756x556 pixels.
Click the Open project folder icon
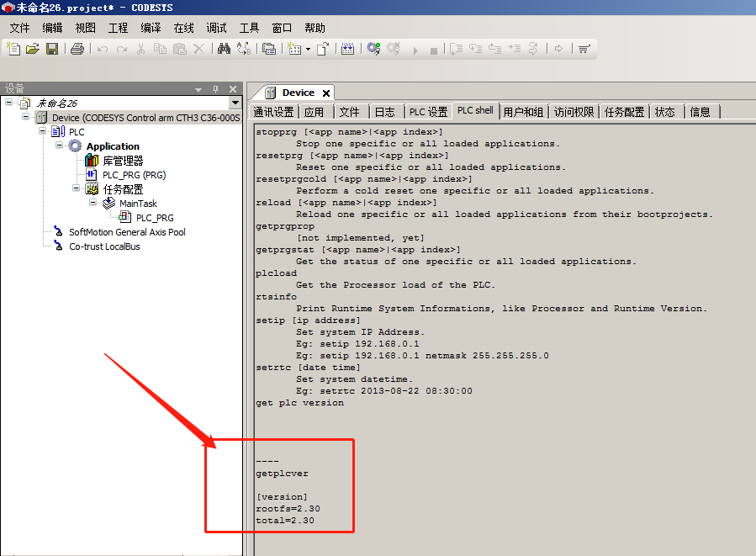click(x=33, y=49)
